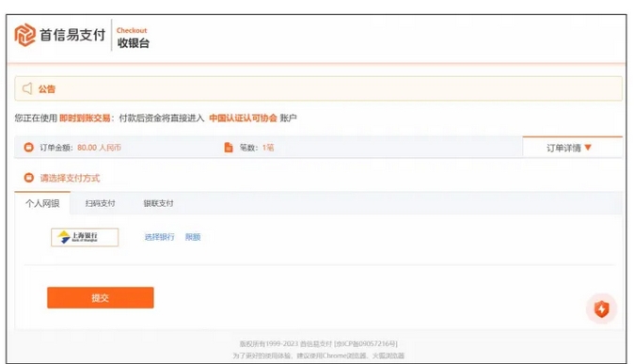The width and height of the screenshot is (634, 364).
Task: Click the circle icon beside 请选择支付方式
Action: pyautogui.click(x=29, y=178)
